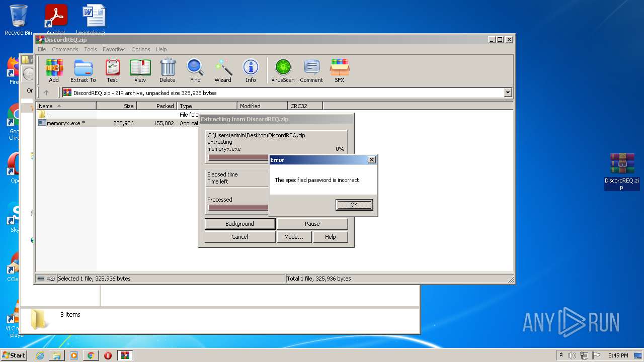Open the Tools menu
644x362 pixels.
[x=91, y=49]
